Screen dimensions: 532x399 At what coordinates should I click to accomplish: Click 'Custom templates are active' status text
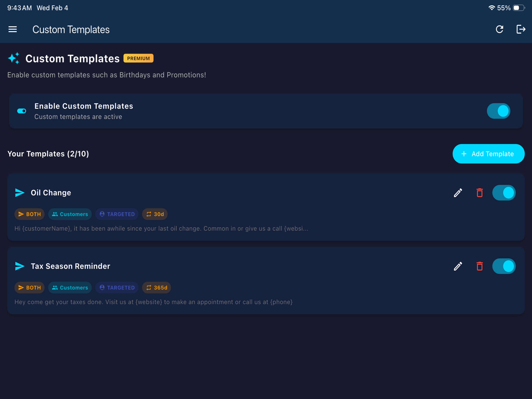tap(78, 117)
